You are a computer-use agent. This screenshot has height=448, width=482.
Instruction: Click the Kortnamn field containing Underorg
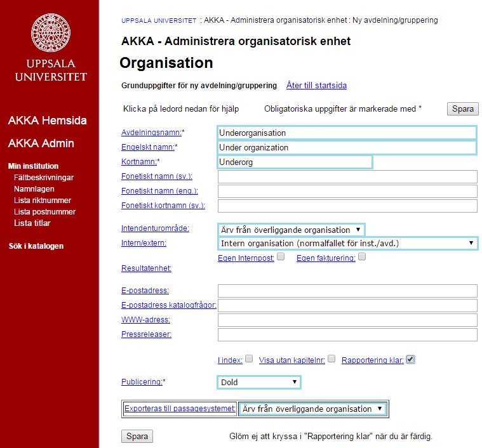pyautogui.click(x=295, y=162)
